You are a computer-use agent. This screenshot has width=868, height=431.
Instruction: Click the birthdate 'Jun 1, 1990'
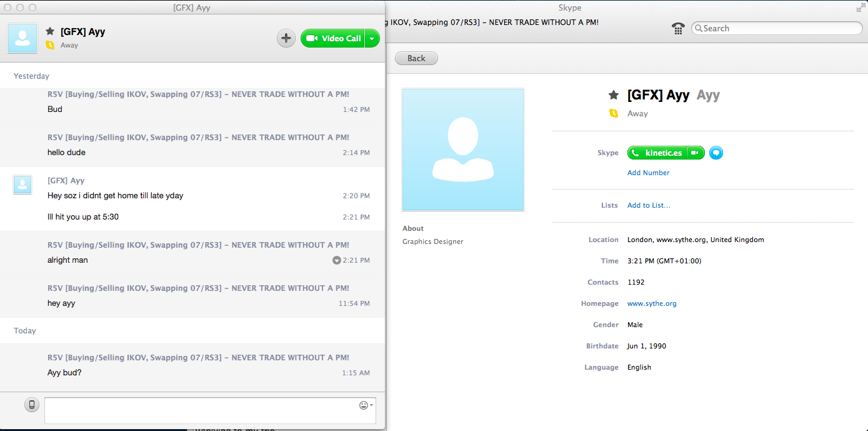click(647, 346)
